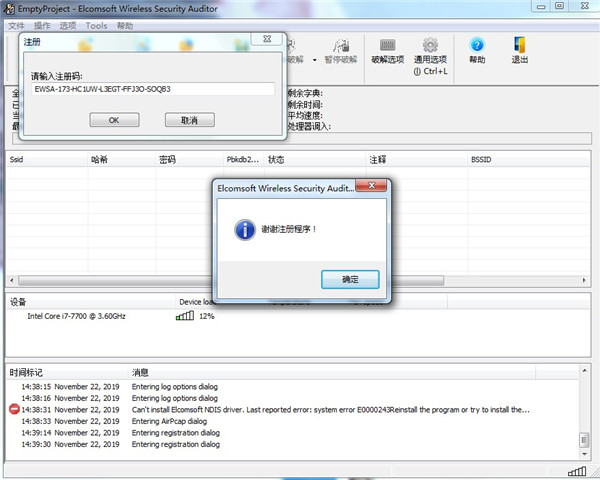Click the log panel scrollbar thumb
This screenshot has width=600, height=480.
(584, 440)
